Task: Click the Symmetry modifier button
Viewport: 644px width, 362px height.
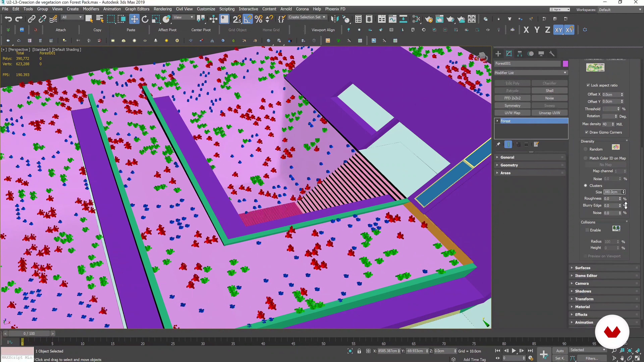Action: point(512,106)
